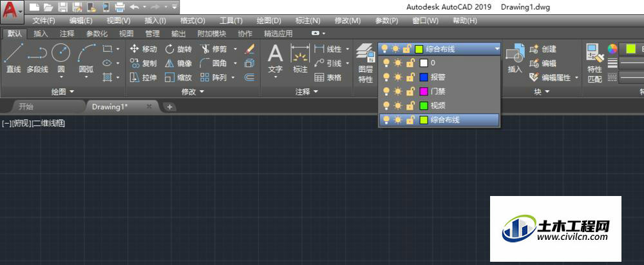Click the 拉伸 (Stretch) tool
This screenshot has width=644, height=265.
click(x=143, y=77)
